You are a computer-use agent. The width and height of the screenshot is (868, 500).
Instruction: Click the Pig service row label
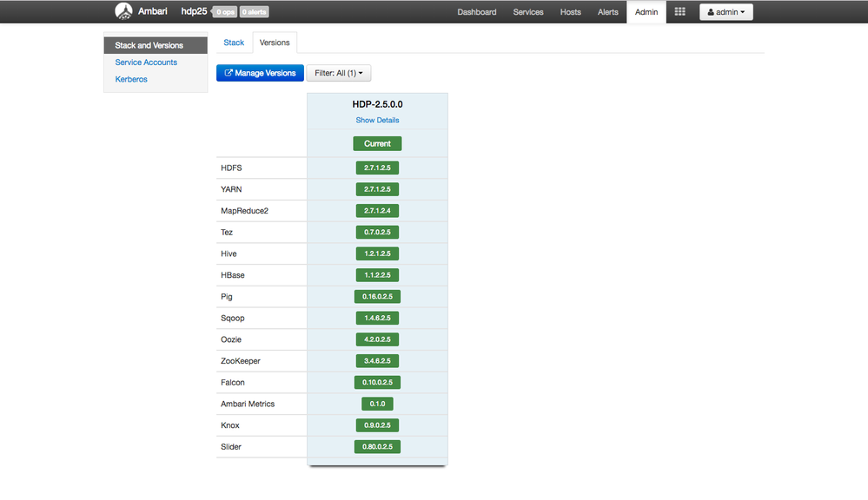click(227, 297)
